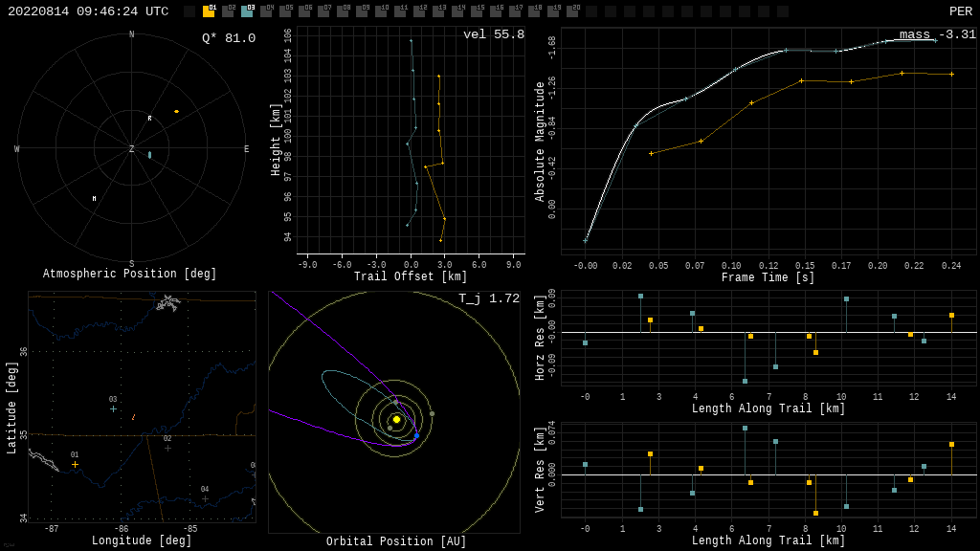
Task: Click station 10 indicator box
Action: [382, 11]
